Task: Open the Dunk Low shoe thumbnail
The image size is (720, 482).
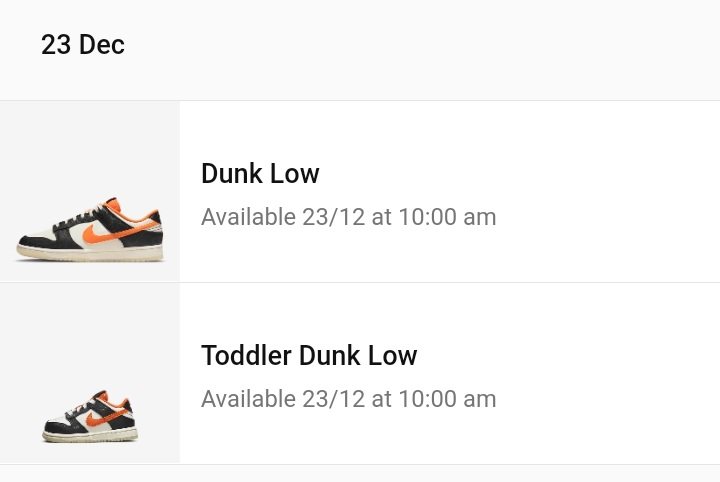Action: tap(90, 192)
